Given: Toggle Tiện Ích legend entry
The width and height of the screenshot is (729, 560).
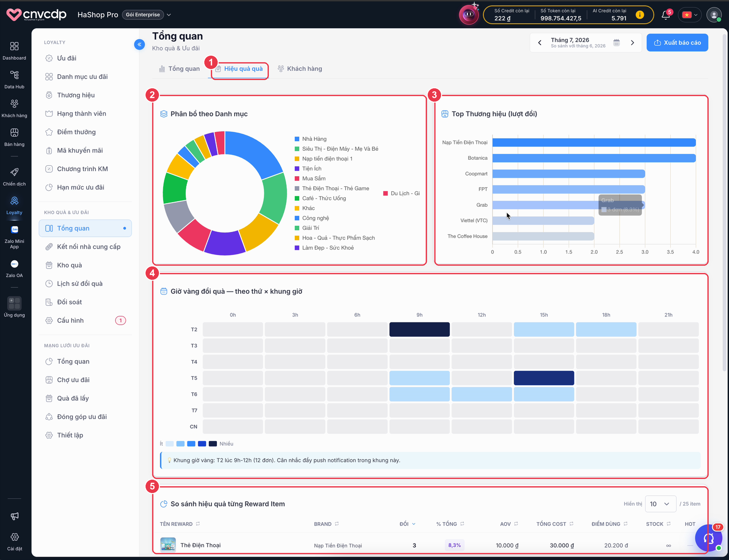Looking at the screenshot, I should pos(308,168).
